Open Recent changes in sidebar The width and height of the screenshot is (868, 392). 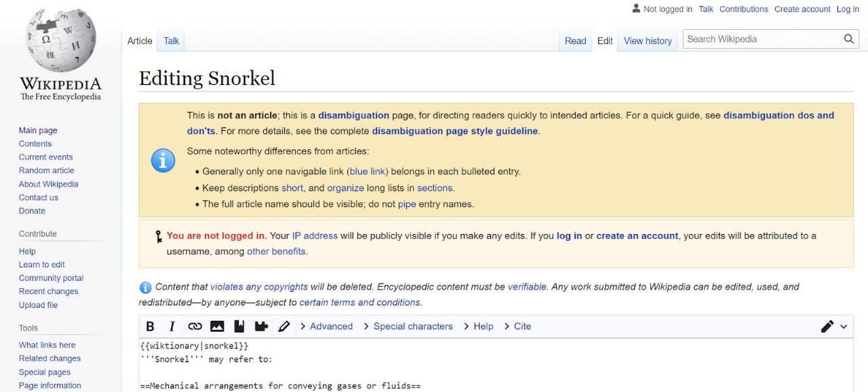click(49, 292)
